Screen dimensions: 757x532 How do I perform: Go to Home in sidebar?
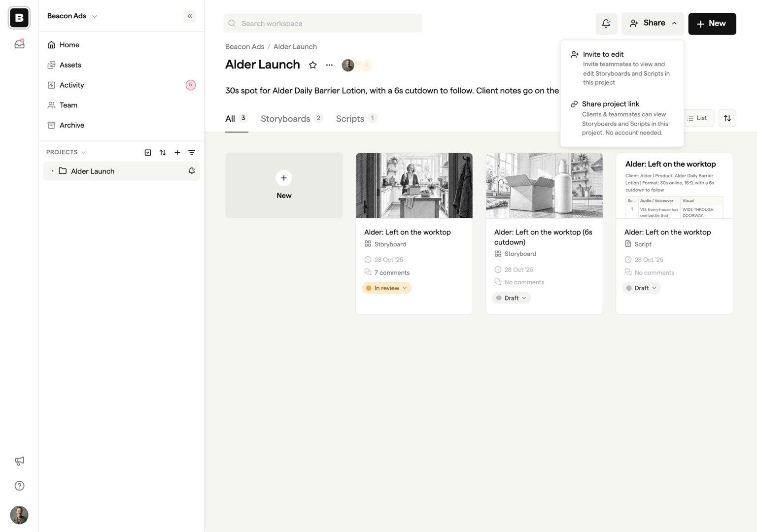point(121,45)
